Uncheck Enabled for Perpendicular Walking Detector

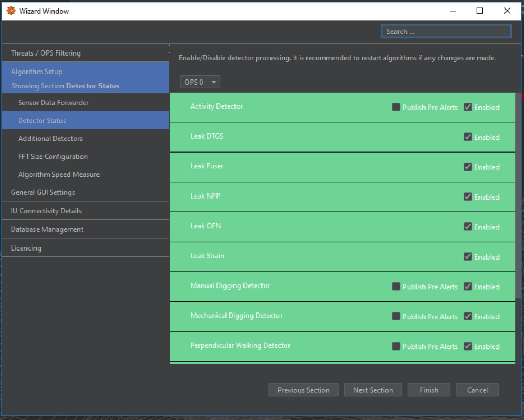pos(467,346)
